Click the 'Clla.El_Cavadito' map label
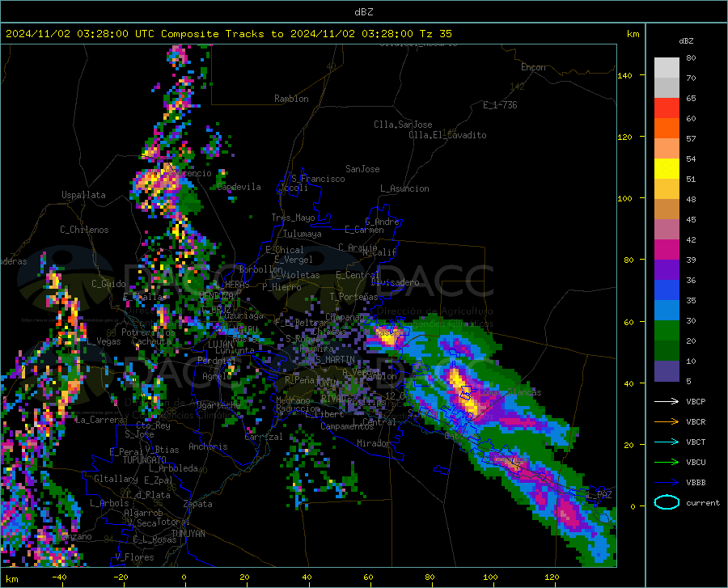 click(447, 135)
